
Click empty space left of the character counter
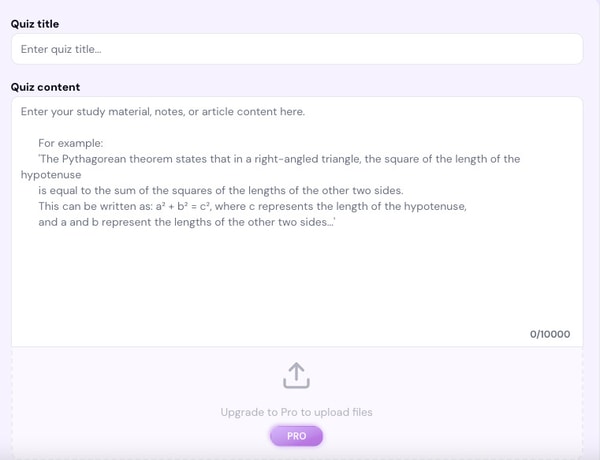click(300, 334)
